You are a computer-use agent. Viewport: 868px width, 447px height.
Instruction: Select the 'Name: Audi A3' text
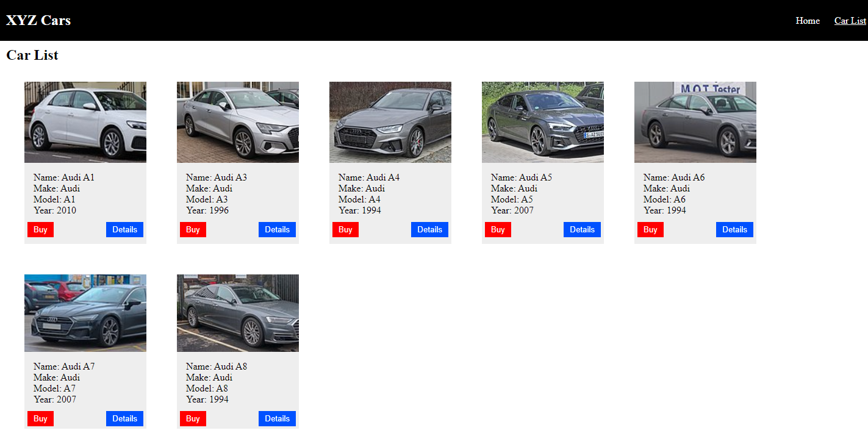click(x=217, y=177)
